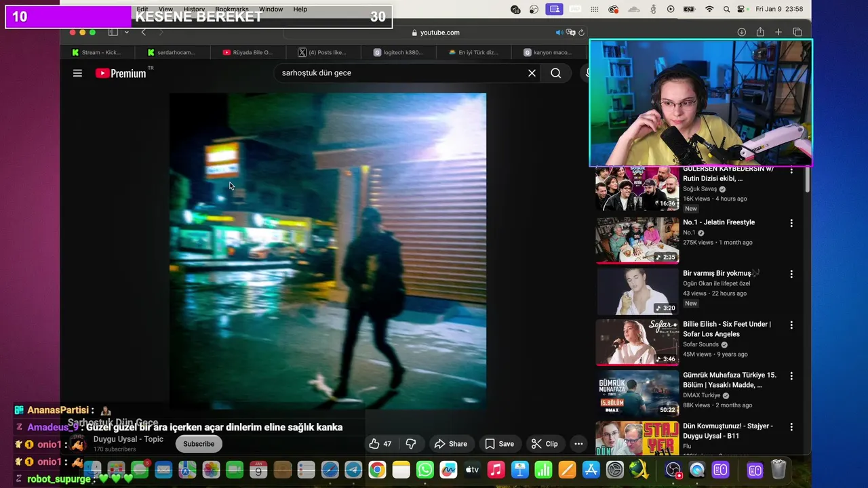868x488 pixels.
Task: Open options for Billie Eilish Six Feet Under
Action: 791,325
